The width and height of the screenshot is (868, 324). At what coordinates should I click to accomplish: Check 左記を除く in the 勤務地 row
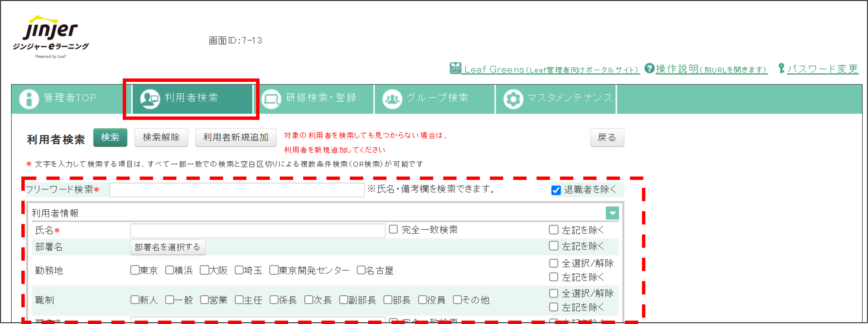(553, 277)
